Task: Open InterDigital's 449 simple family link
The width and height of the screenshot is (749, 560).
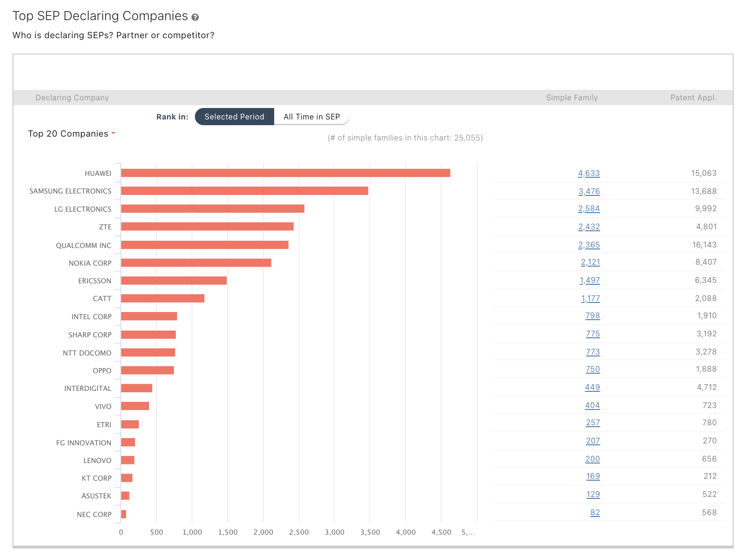Action: point(592,388)
